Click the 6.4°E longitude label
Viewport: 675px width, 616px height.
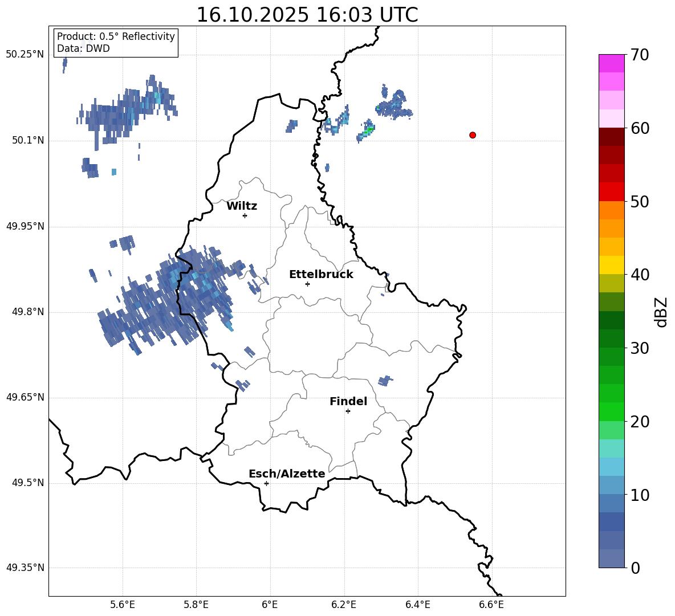tap(417, 605)
